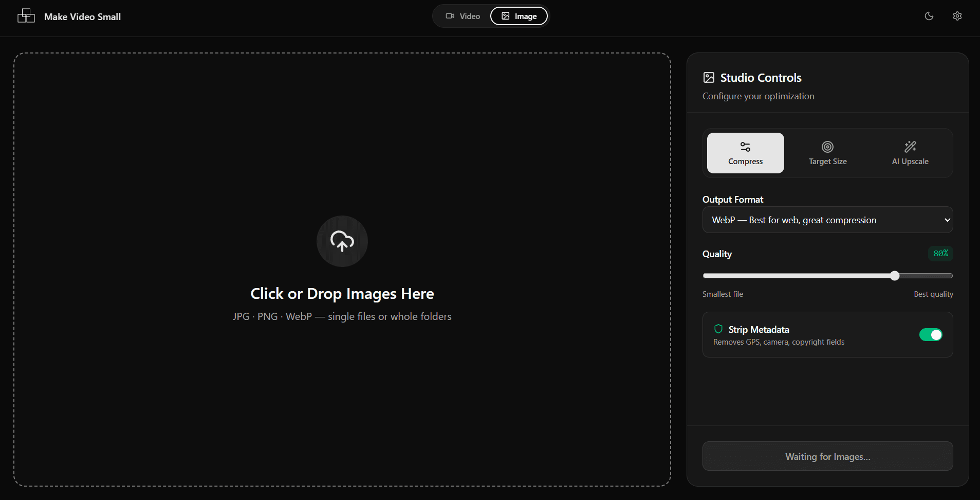The image size is (980, 500).
Task: Disable the Strip Metadata toggle switch
Action: 930,335
